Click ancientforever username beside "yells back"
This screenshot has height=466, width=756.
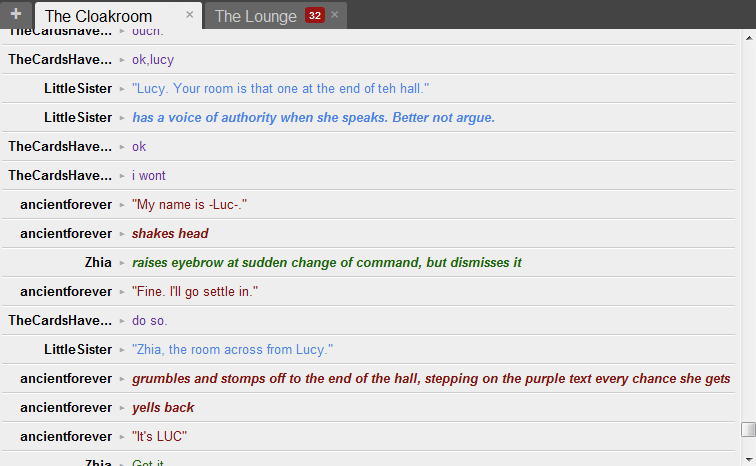point(66,407)
